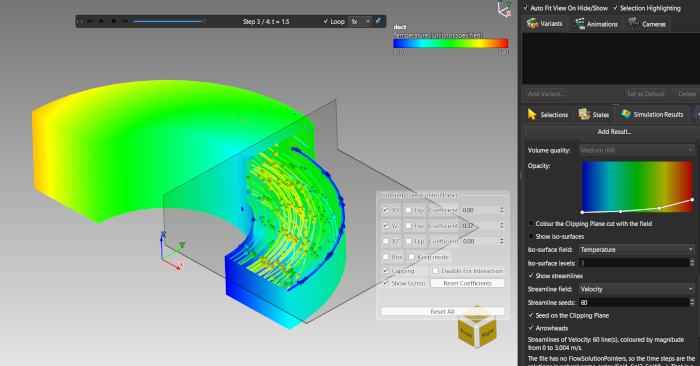Open the Simulation Results tab
Image resolution: width=700 pixels, height=366 pixels.
pos(652,115)
